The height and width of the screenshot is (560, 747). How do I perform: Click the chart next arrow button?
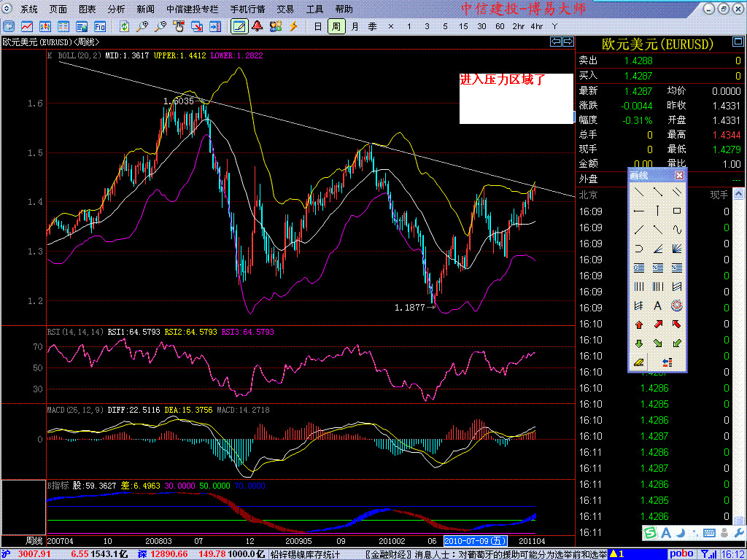(568, 42)
